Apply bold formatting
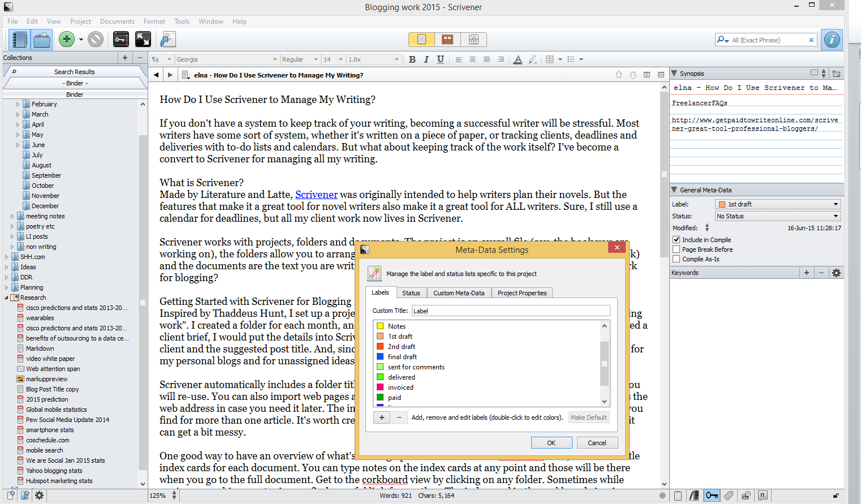Viewport: 861px width, 504px height. click(412, 59)
